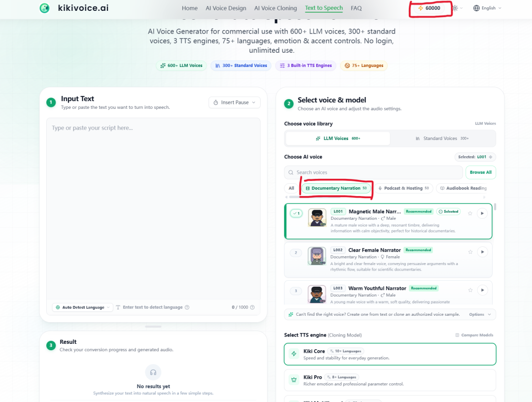Open the Auto Detect Language dropdown
This screenshot has height=402, width=532.
tap(82, 307)
